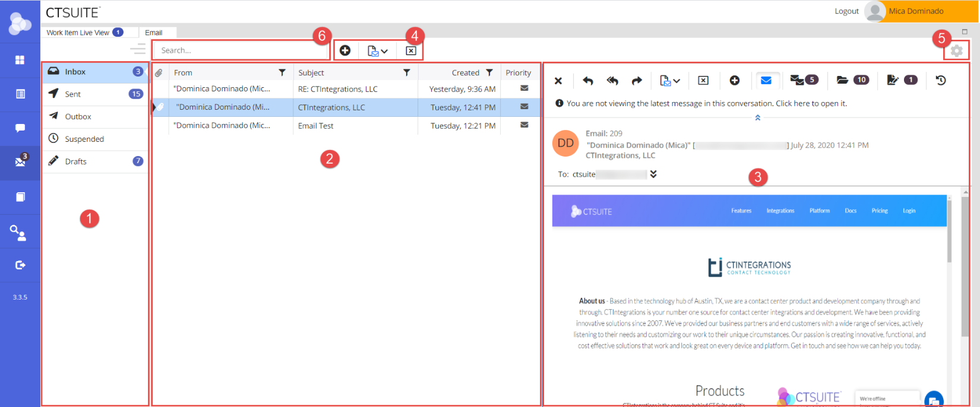
Task: Close the opened email with X icon
Action: 558,81
